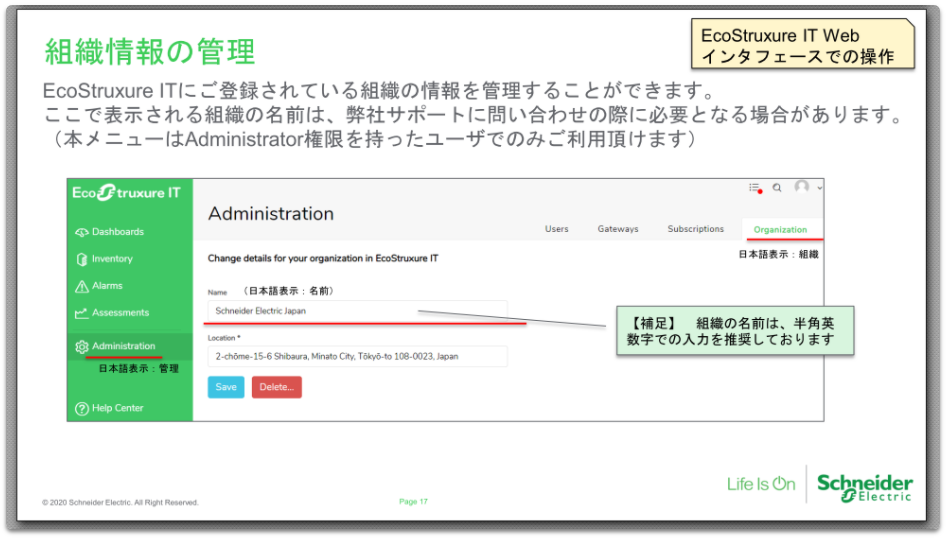
Task: Click the '日本語表示：組織' label
Action: point(778,254)
